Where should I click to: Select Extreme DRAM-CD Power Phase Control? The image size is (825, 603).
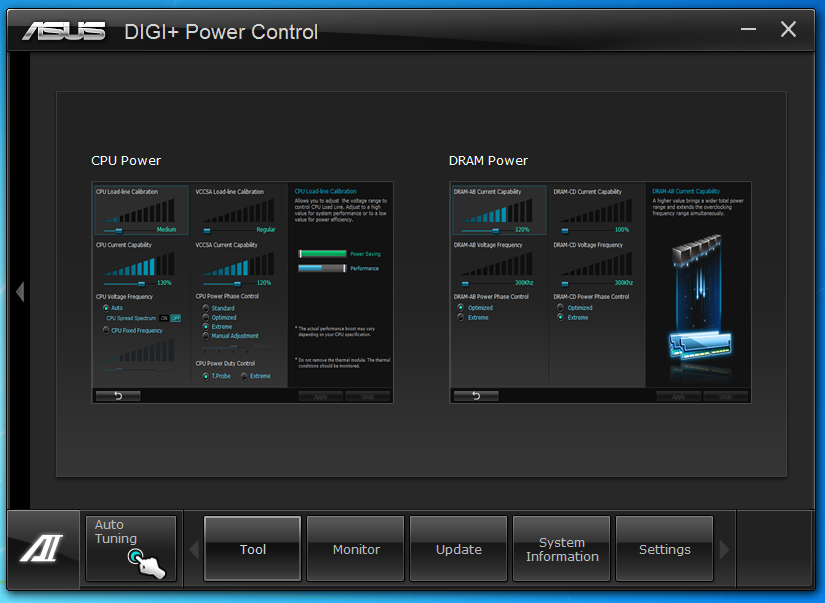[x=560, y=317]
